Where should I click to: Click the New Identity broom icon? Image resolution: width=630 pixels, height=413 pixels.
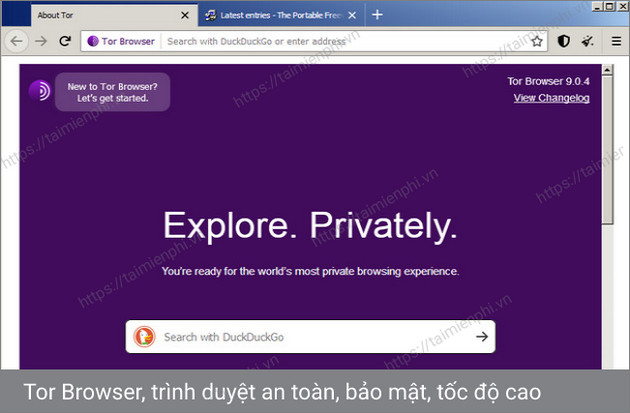[x=587, y=41]
